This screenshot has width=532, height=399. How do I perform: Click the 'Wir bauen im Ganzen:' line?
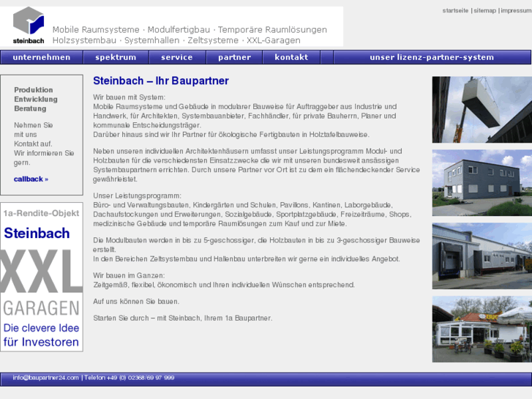tap(129, 275)
